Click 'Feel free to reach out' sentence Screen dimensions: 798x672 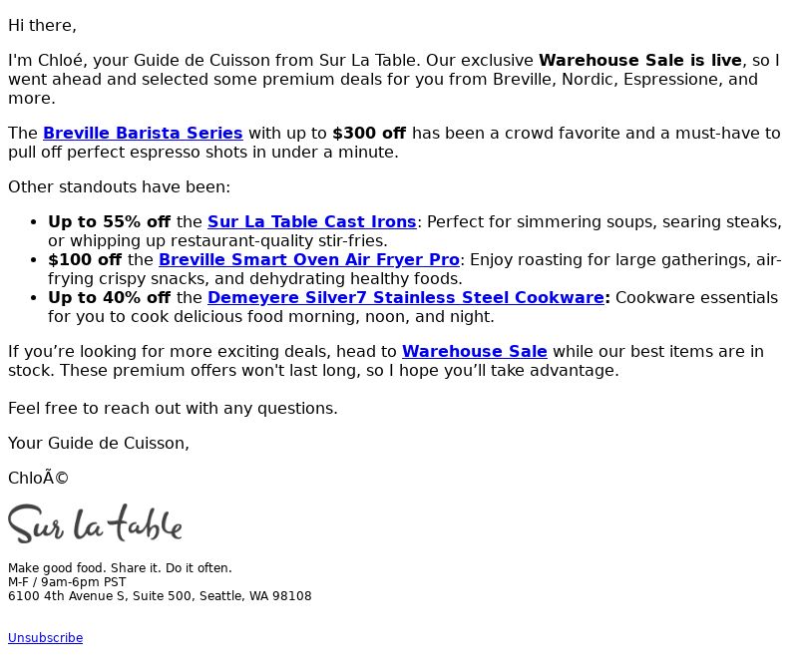[173, 408]
